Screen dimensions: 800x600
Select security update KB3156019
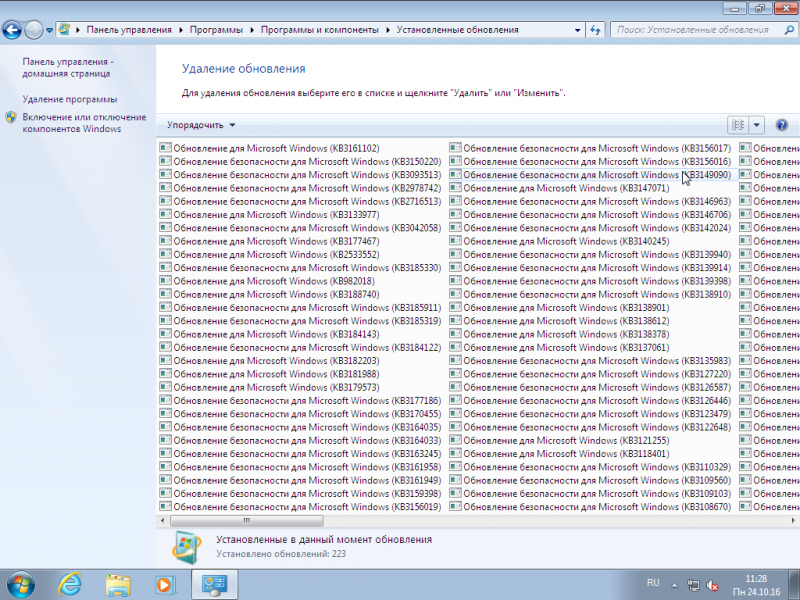[307, 507]
